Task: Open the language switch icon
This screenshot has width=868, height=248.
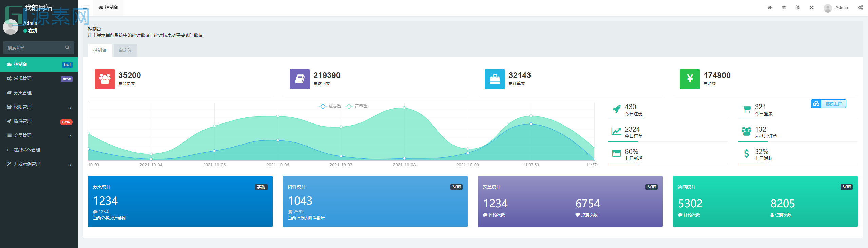Action: (x=797, y=7)
